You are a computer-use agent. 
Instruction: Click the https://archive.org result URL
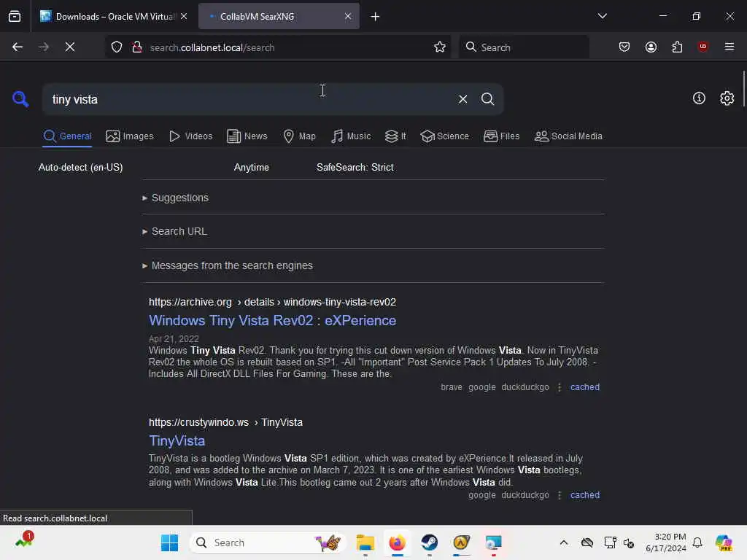273,303
